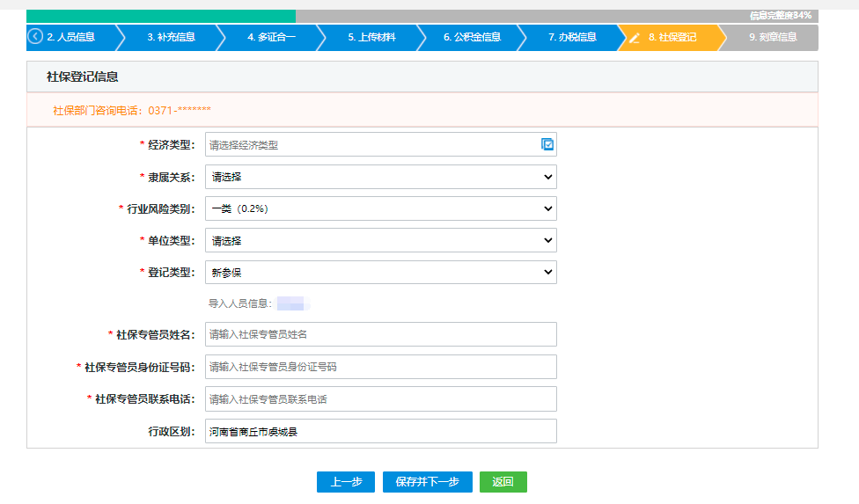The width and height of the screenshot is (859, 504).
Task: Expand the 登记类型 dropdown showing 新参保
Action: click(x=380, y=273)
